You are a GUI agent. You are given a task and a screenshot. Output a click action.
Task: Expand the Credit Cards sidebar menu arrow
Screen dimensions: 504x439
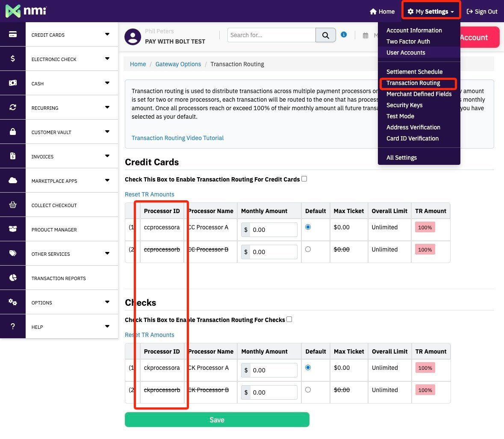pyautogui.click(x=107, y=34)
